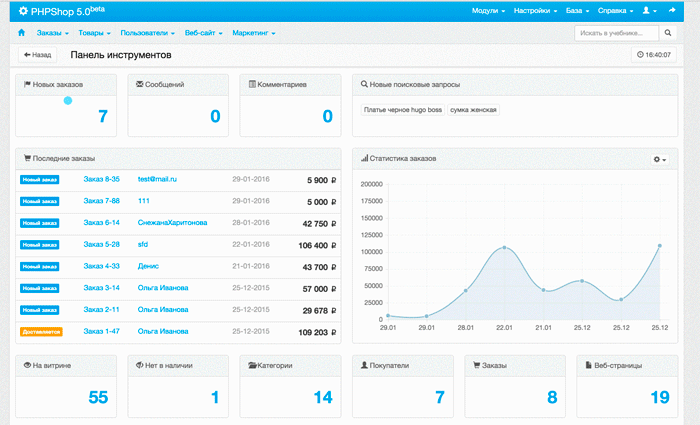Click the Назад back button
This screenshot has height=425, width=700.
[x=38, y=55]
